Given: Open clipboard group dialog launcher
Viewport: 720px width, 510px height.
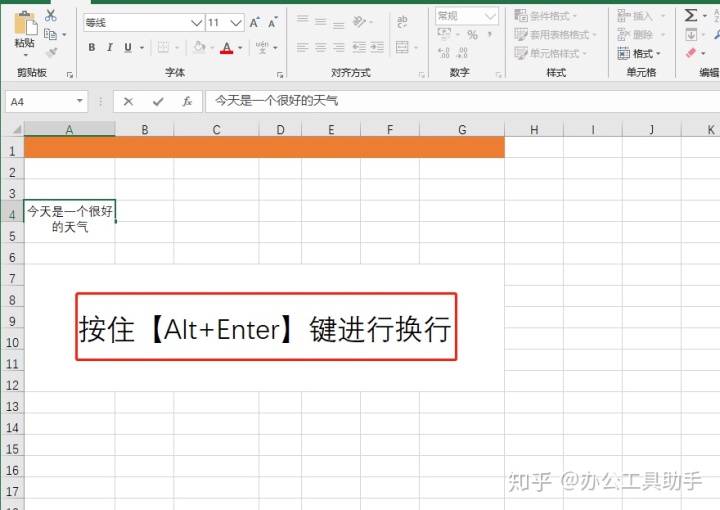Looking at the screenshot, I should [70, 74].
